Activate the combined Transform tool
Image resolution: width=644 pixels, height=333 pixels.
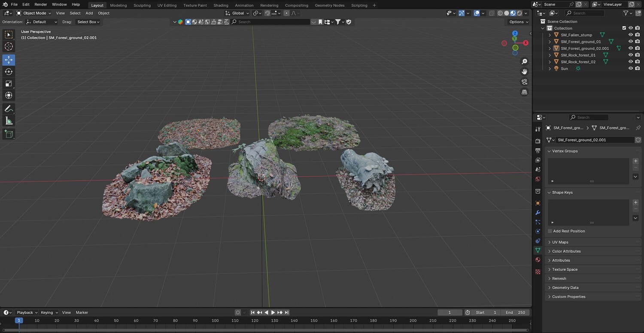click(9, 95)
